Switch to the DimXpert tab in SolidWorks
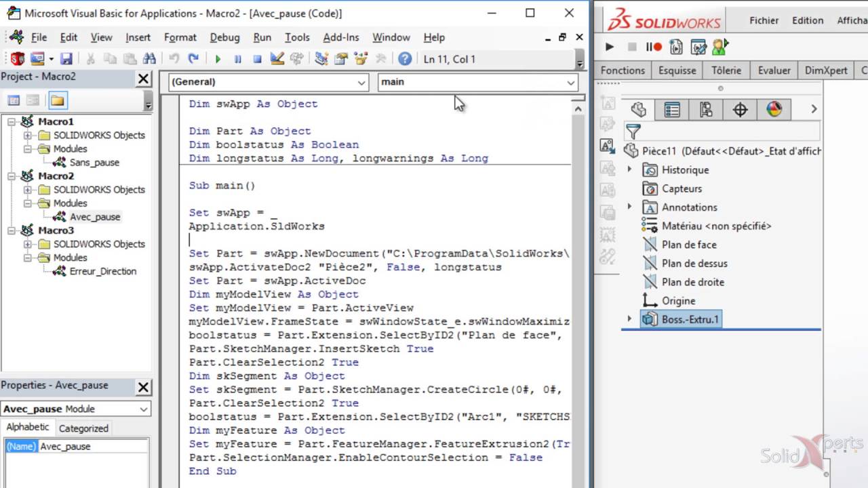Viewport: 868px width, 488px height. [827, 70]
